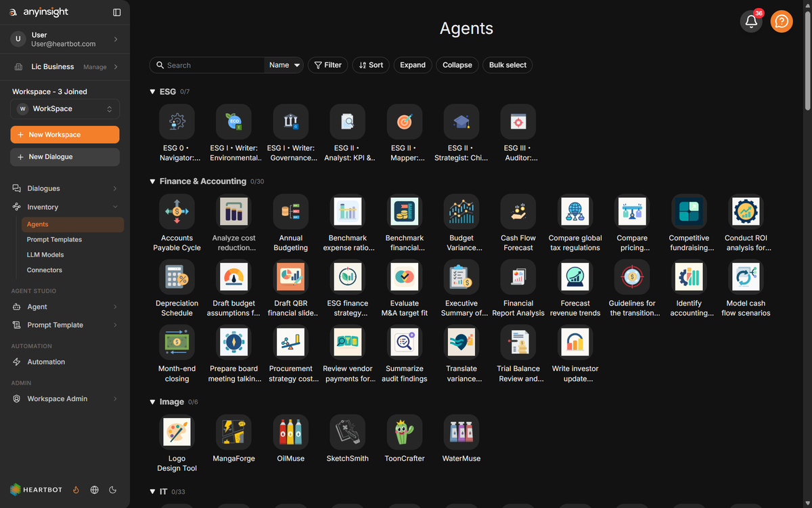This screenshot has width=812, height=508.
Task: Open the ToonCrafter agent
Action: (x=405, y=432)
